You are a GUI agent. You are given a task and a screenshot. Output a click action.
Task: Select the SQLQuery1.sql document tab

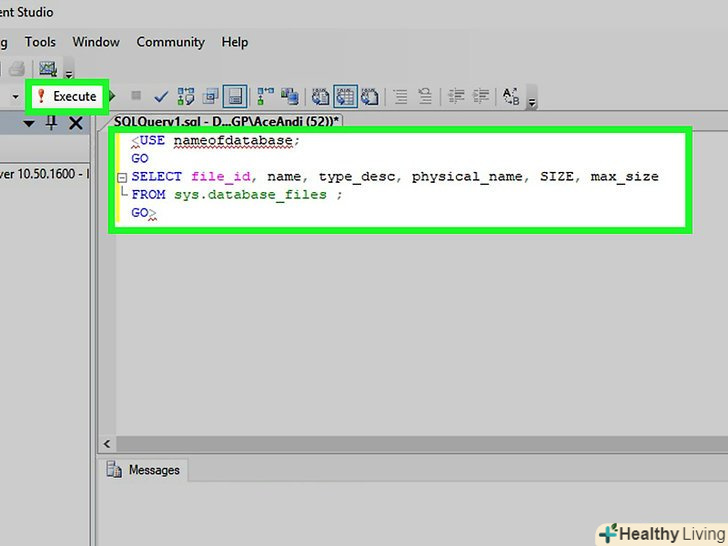point(227,122)
